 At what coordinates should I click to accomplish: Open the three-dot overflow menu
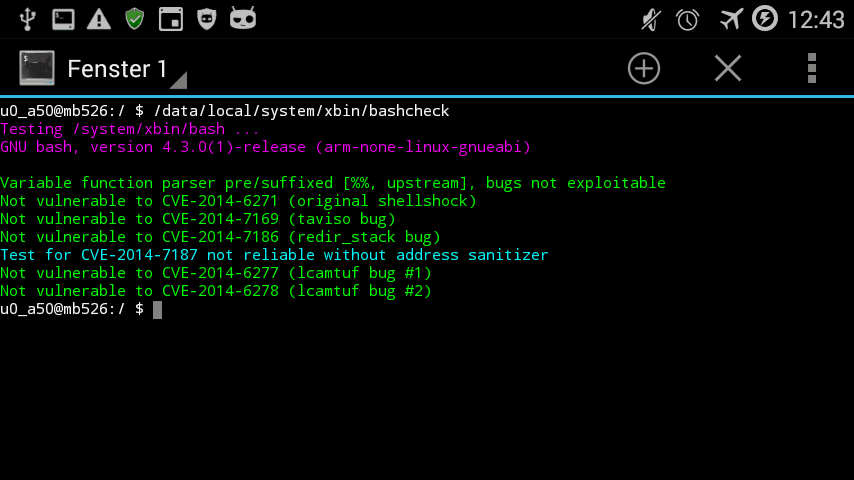pos(812,69)
